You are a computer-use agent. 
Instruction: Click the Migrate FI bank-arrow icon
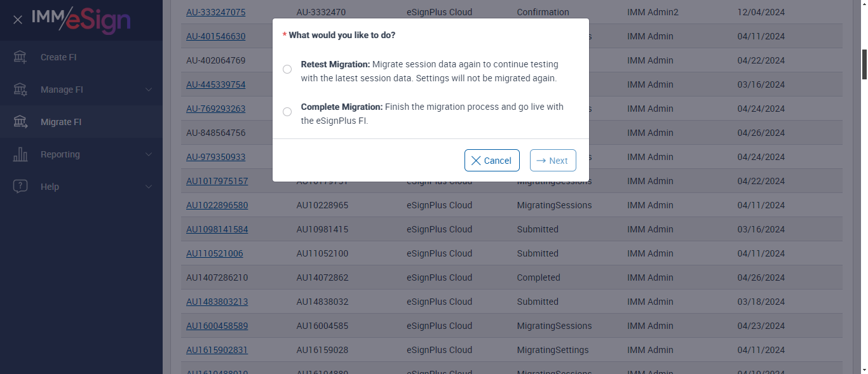[x=20, y=122]
